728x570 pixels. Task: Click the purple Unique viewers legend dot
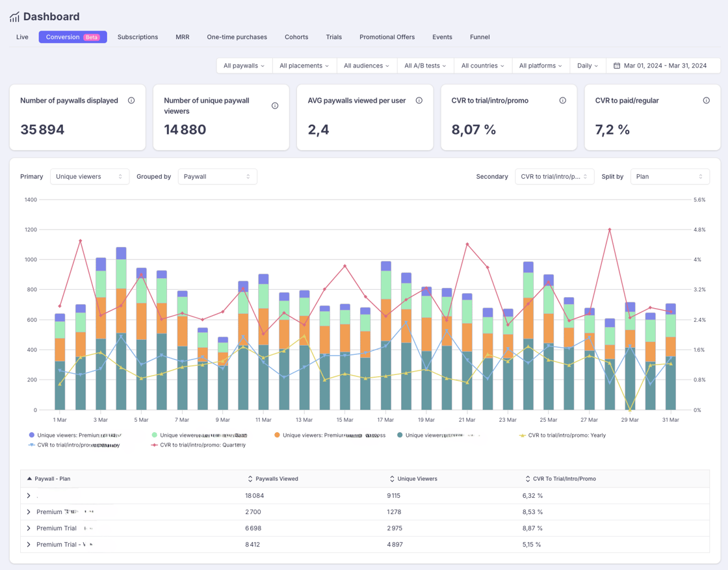[x=32, y=435]
